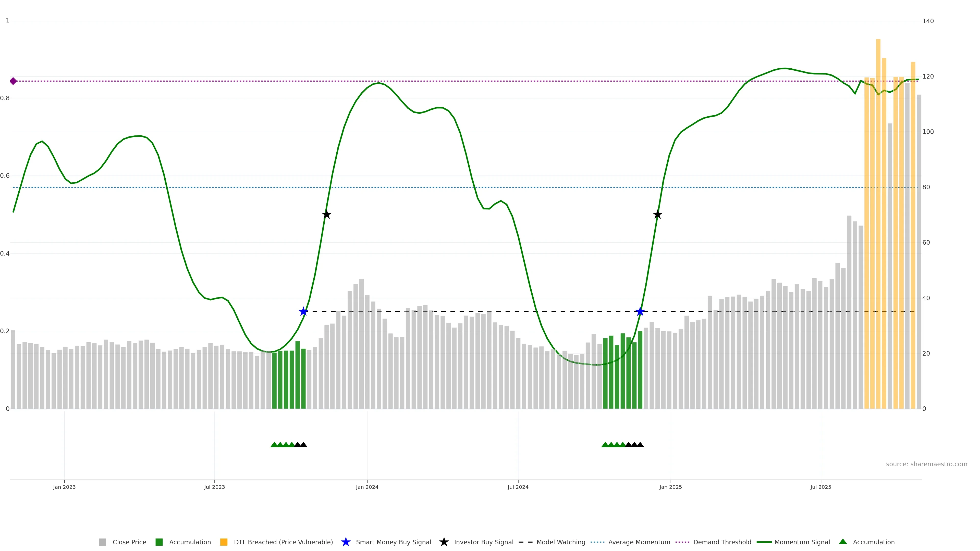Click the first blue Smart Money star marker
The image size is (980, 551).
tap(303, 312)
